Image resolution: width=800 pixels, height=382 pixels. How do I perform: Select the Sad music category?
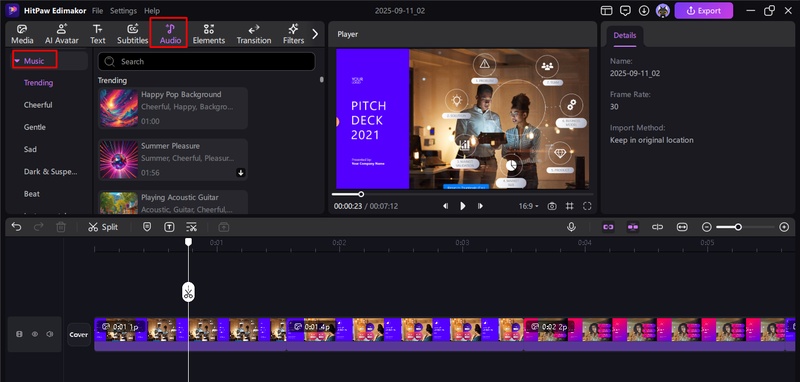click(x=30, y=149)
